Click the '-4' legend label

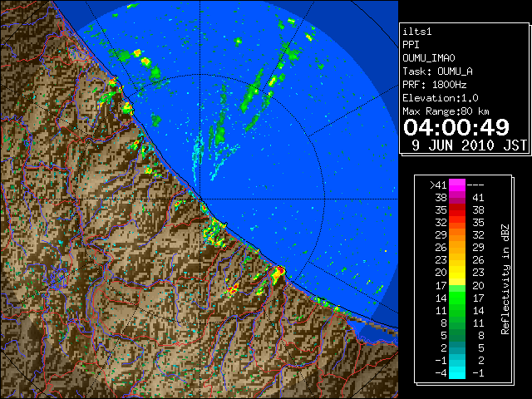coord(441,372)
